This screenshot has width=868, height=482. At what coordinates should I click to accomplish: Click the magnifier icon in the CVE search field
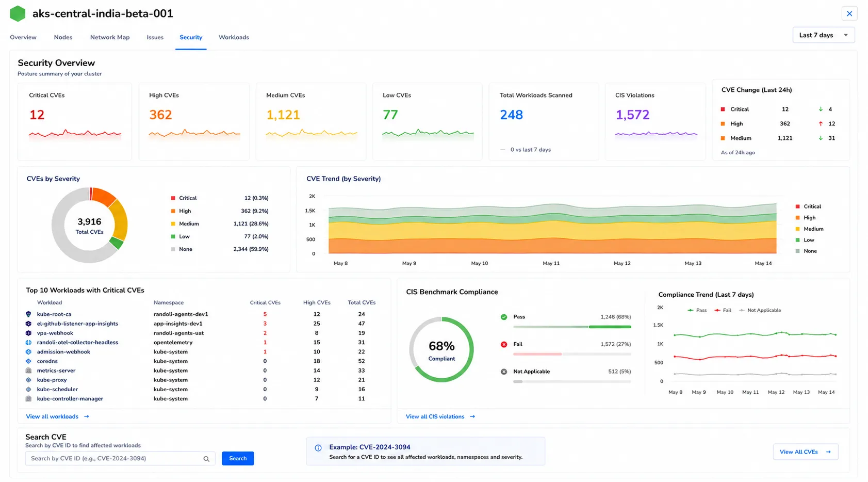[206, 459]
